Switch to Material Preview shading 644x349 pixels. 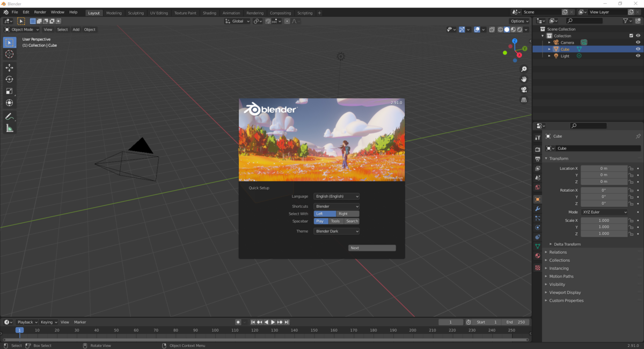pos(513,30)
